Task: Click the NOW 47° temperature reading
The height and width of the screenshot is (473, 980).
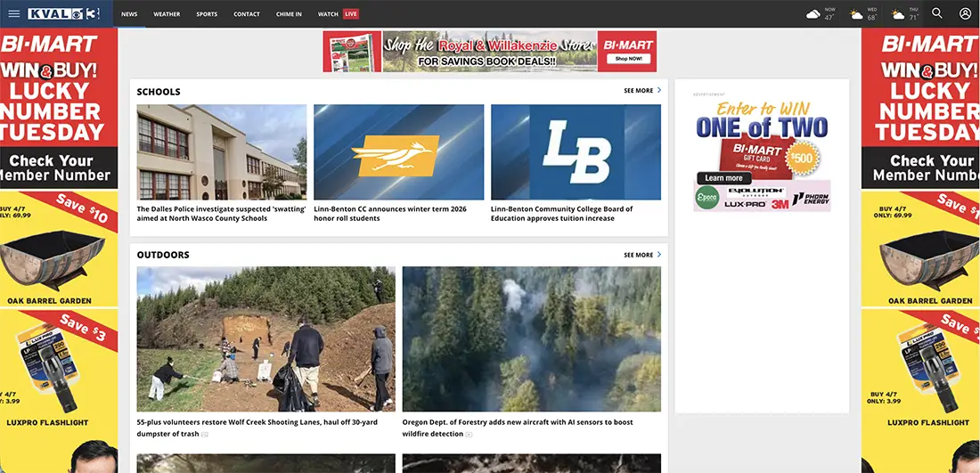Action: click(829, 14)
